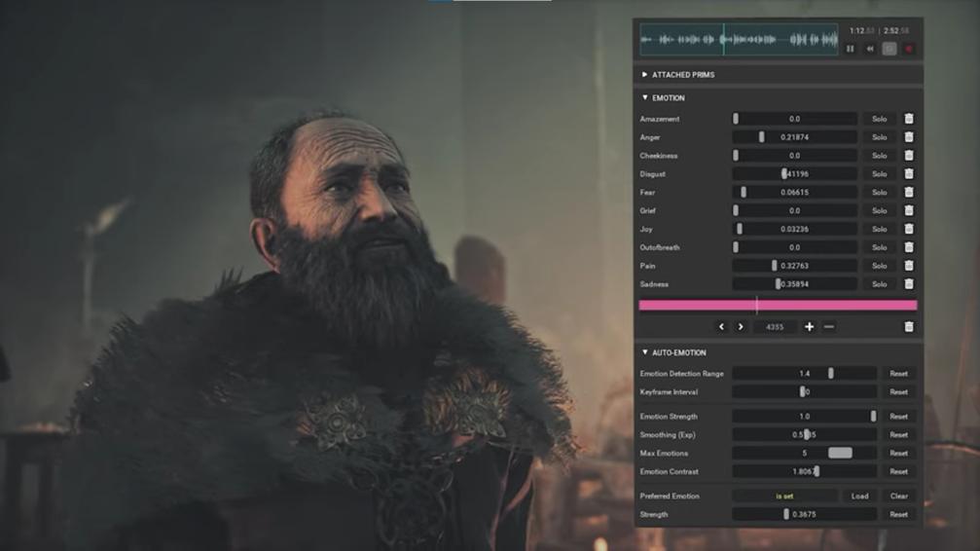Click the Amazement value slider
The width and height of the screenshot is (980, 551).
[794, 119]
